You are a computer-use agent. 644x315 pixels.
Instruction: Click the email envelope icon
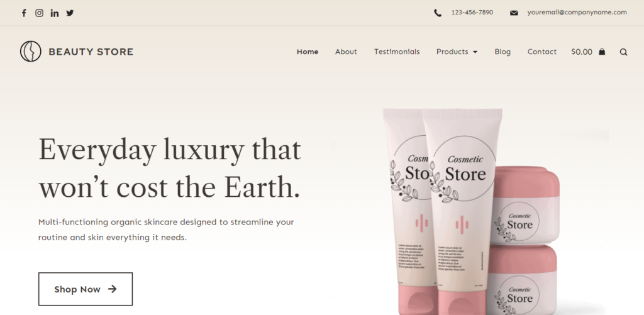514,13
